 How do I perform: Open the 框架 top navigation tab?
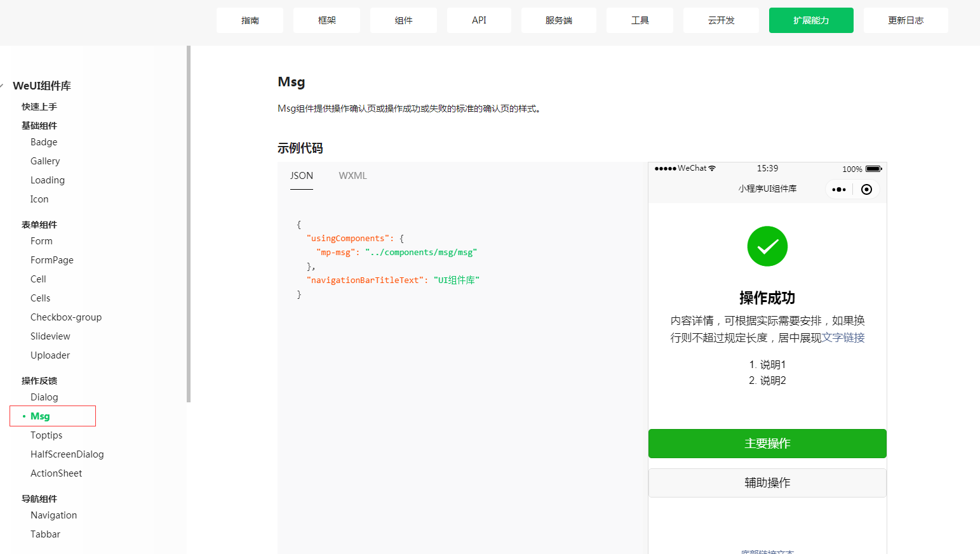[326, 20]
